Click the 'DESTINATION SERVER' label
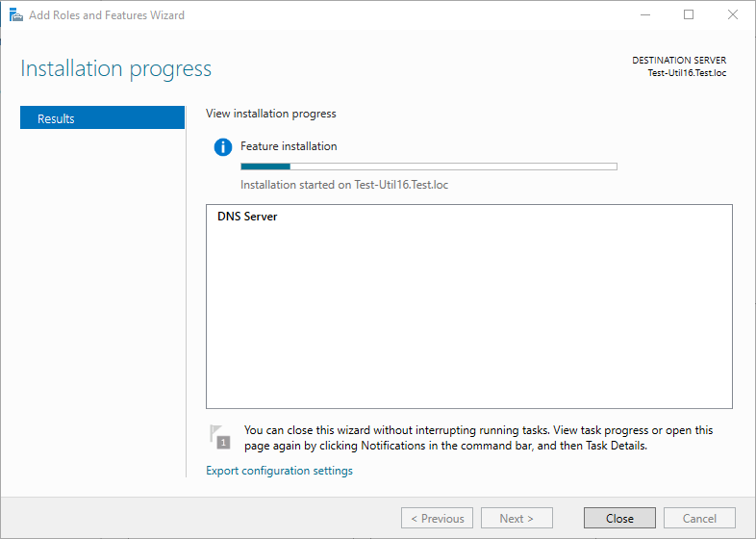756x539 pixels. coord(679,61)
